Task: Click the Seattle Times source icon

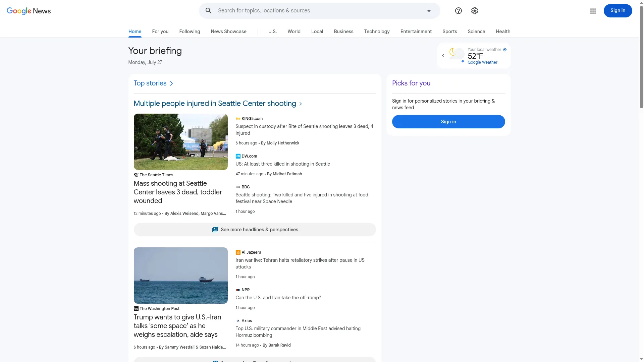Action: (136, 175)
